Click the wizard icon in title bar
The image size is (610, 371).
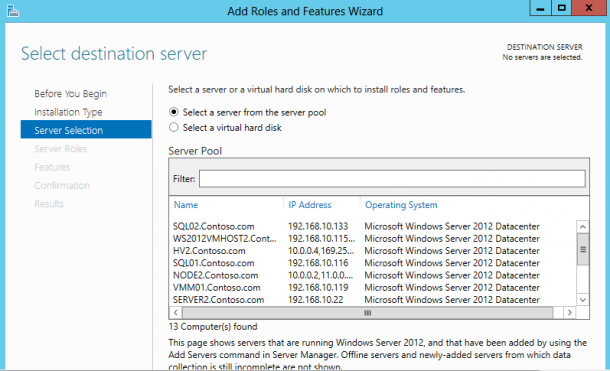pyautogui.click(x=13, y=10)
